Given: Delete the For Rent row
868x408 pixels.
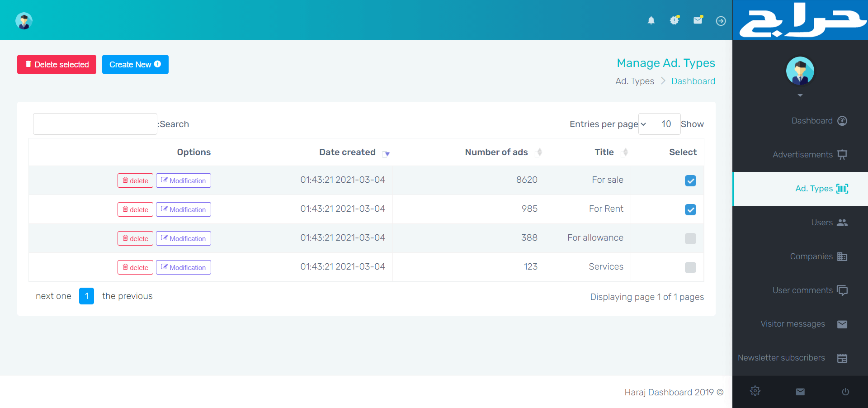Looking at the screenshot, I should [135, 209].
